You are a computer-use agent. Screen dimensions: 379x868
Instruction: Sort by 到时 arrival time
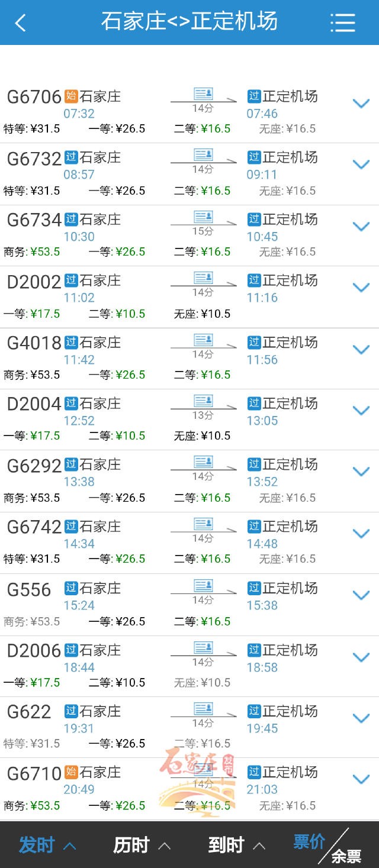tap(236, 845)
